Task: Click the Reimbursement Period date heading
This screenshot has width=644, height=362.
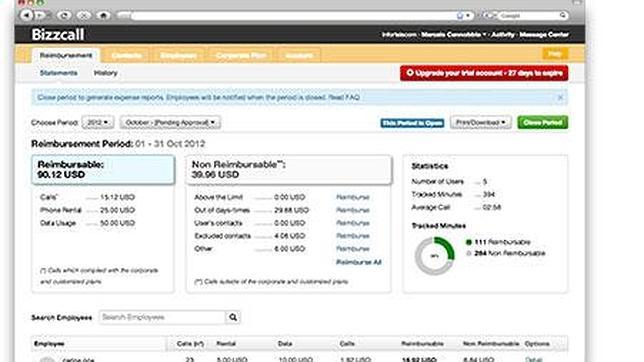Action: click(x=118, y=144)
